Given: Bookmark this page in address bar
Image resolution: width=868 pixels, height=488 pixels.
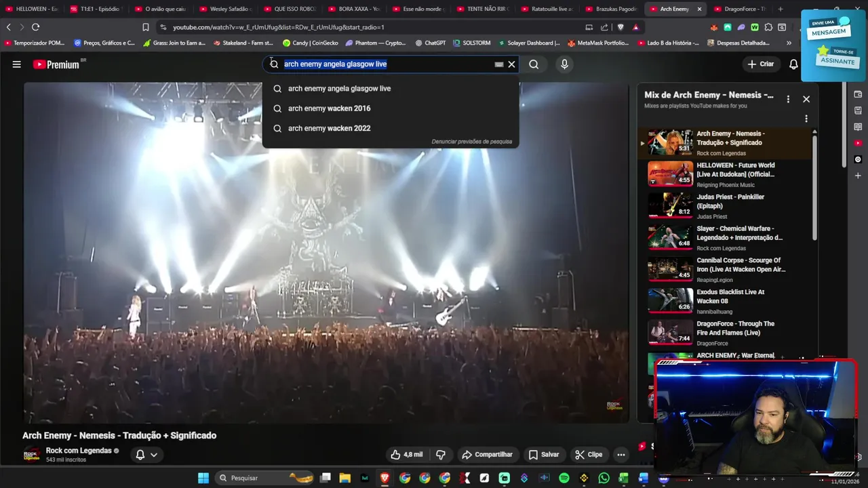Looking at the screenshot, I should click(146, 27).
